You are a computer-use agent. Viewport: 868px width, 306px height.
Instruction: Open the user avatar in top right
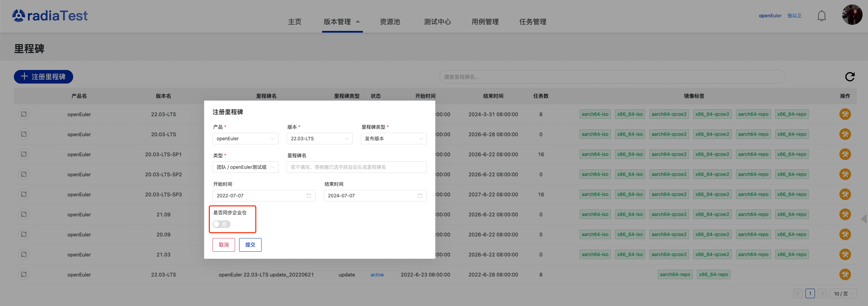point(852,15)
